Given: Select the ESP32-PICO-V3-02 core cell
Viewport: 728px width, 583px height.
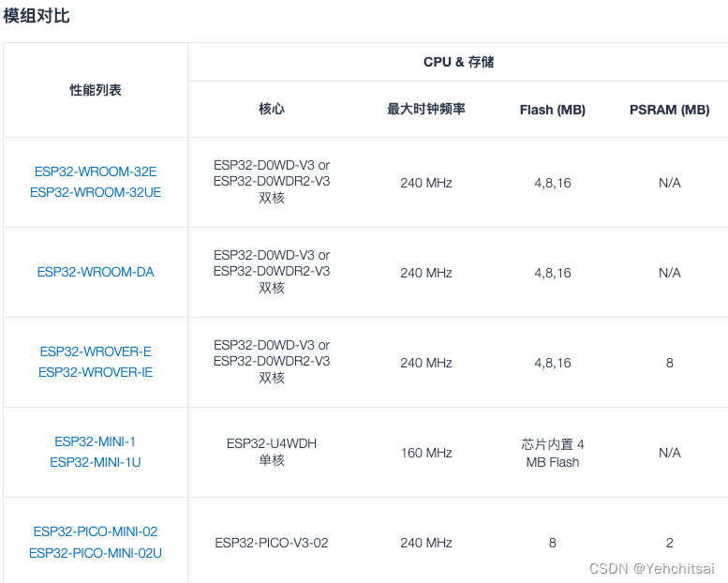Looking at the screenshot, I should click(x=272, y=543).
